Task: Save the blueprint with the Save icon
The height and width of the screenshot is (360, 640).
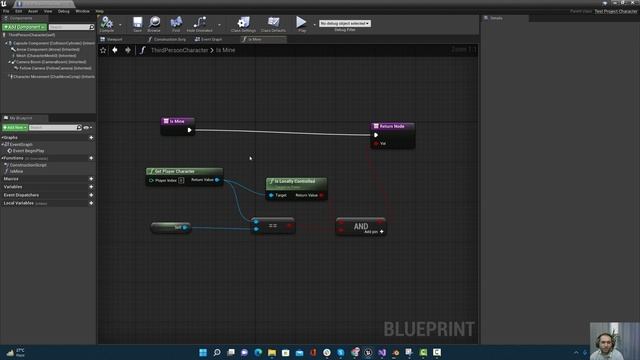Action: click(138, 22)
